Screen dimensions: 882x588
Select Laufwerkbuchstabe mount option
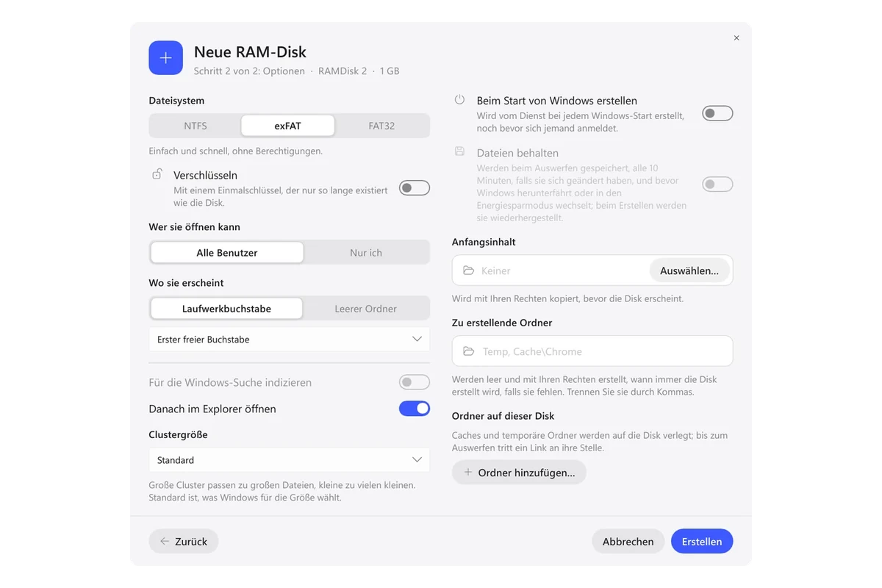pyautogui.click(x=226, y=309)
